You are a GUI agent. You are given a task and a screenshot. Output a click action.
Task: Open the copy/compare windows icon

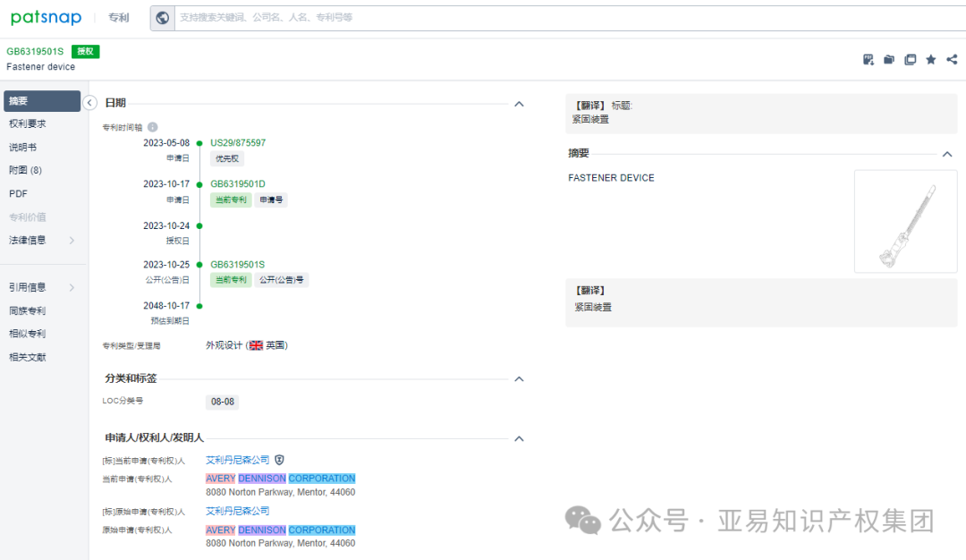(911, 59)
